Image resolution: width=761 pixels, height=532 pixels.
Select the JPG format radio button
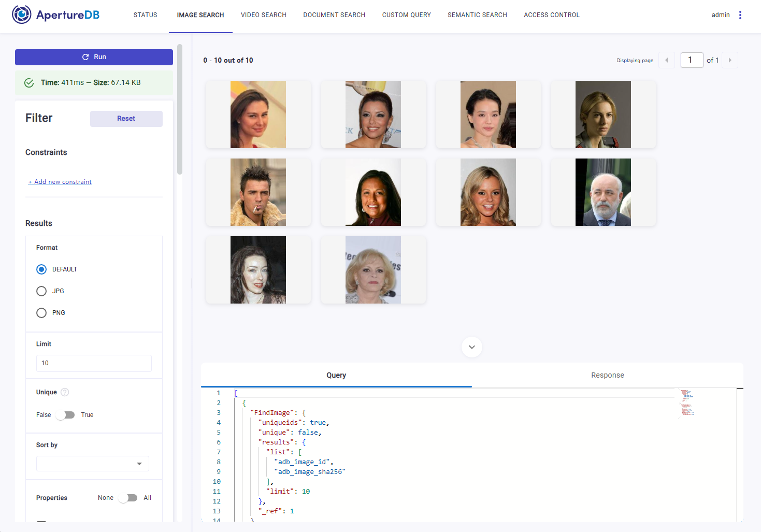coord(41,291)
